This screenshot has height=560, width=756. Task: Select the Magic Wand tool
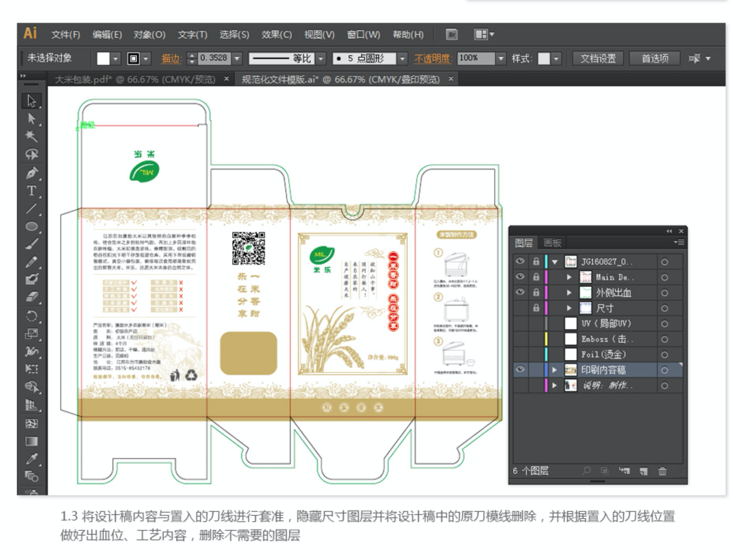[x=32, y=136]
